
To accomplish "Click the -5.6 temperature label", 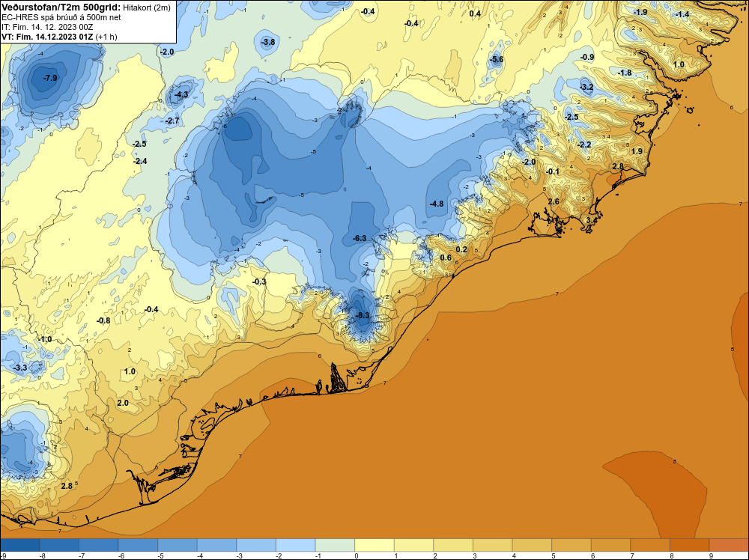I will coord(497,59).
